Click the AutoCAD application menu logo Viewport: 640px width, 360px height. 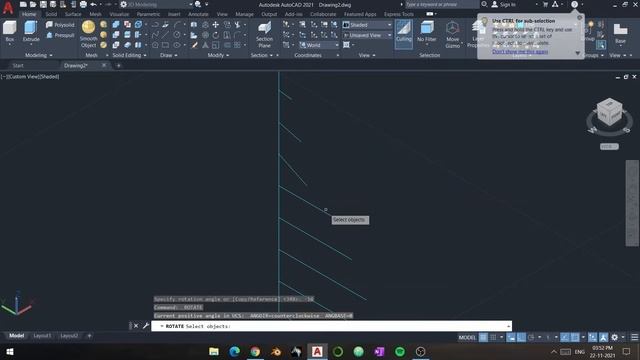(8, 8)
